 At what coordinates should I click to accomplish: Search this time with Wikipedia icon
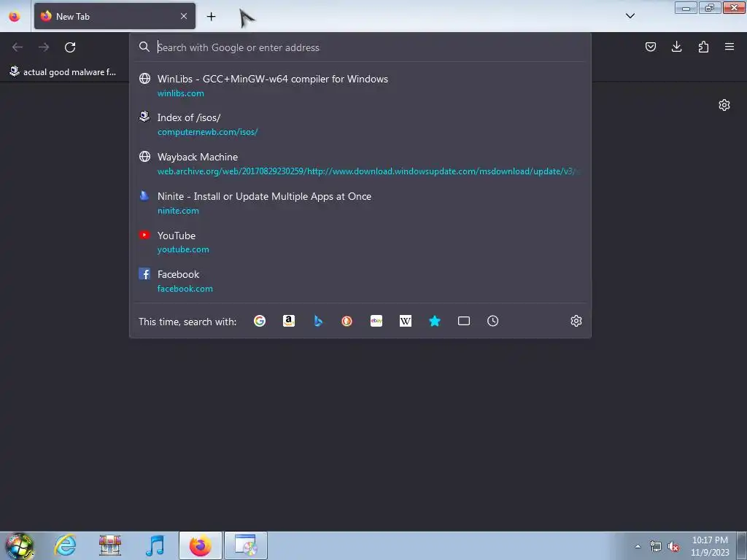pos(406,321)
